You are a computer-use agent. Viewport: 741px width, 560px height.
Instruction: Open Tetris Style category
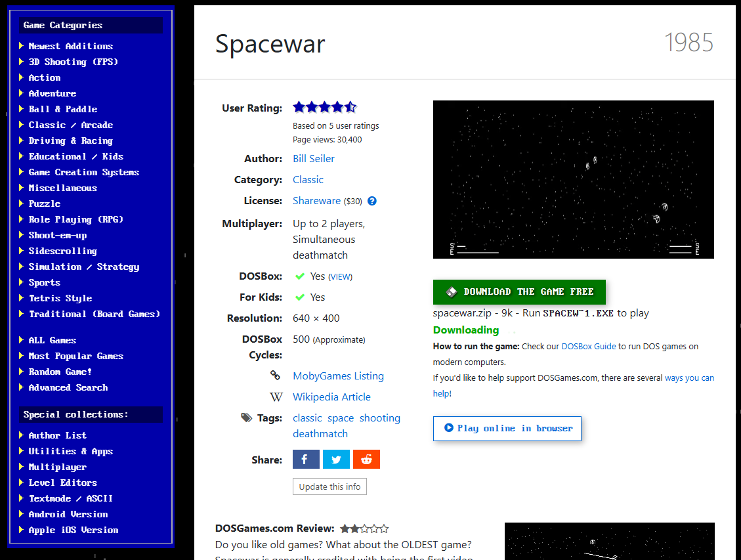(x=60, y=298)
